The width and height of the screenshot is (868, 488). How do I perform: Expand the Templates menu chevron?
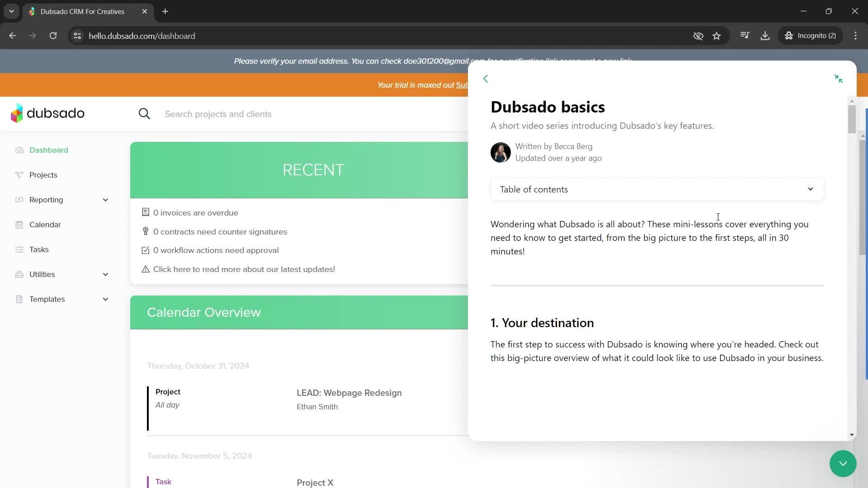[105, 299]
